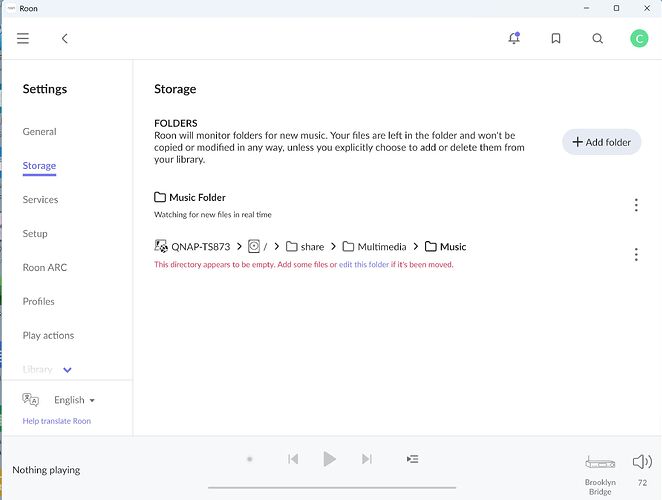Open General settings tab
The width and height of the screenshot is (662, 500).
tap(39, 131)
